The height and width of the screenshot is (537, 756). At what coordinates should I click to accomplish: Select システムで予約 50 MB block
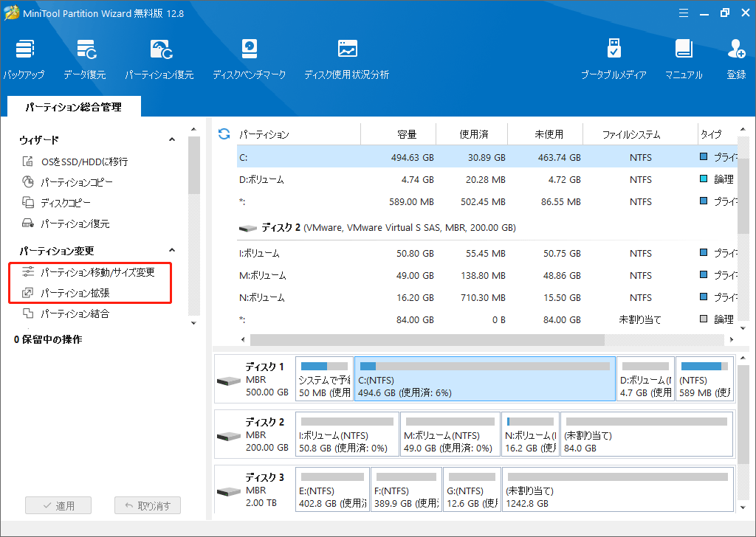coord(325,378)
